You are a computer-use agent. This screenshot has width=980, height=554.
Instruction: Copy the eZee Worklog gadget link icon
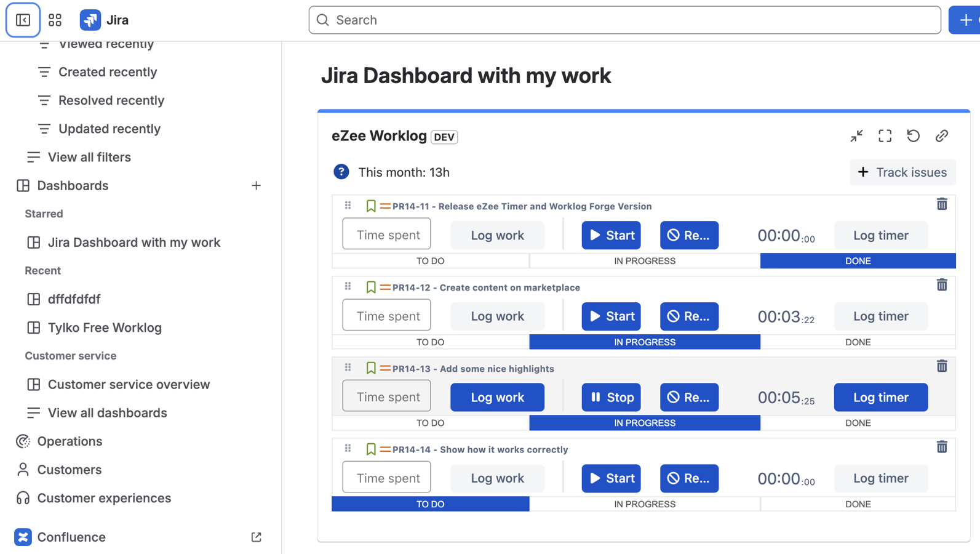coord(942,136)
